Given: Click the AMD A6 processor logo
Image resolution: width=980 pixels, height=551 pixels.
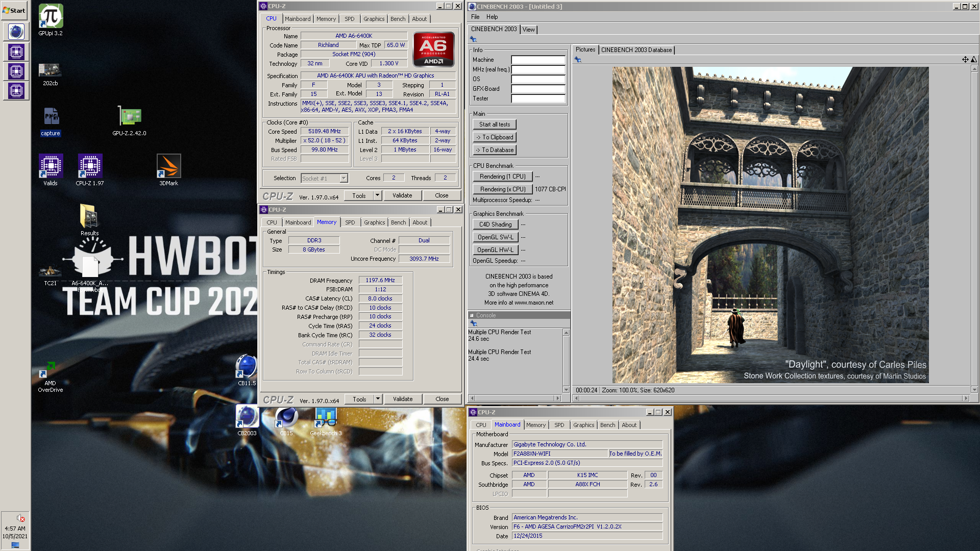Looking at the screenshot, I should [433, 49].
